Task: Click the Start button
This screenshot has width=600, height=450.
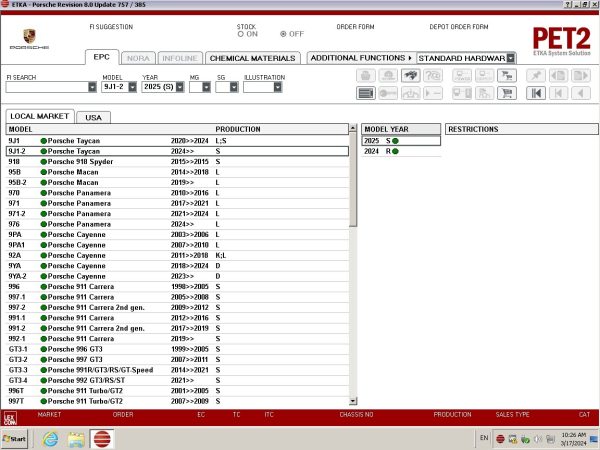Action: tap(15, 439)
